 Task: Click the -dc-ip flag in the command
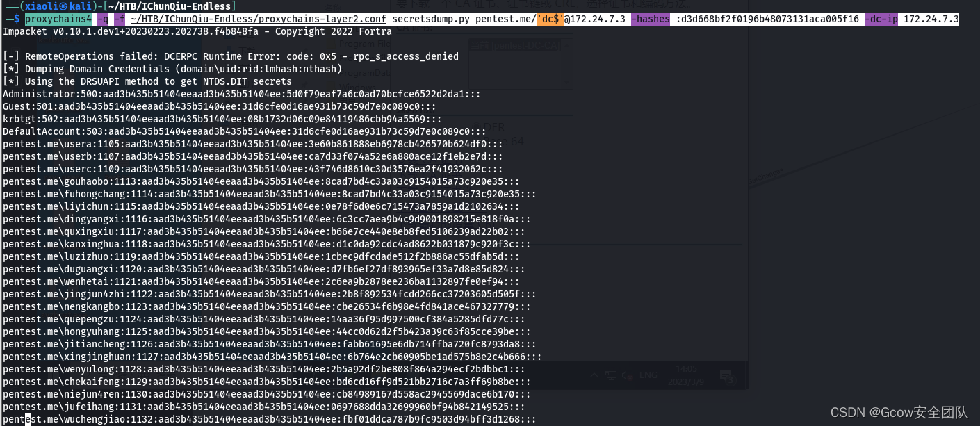coord(881,19)
